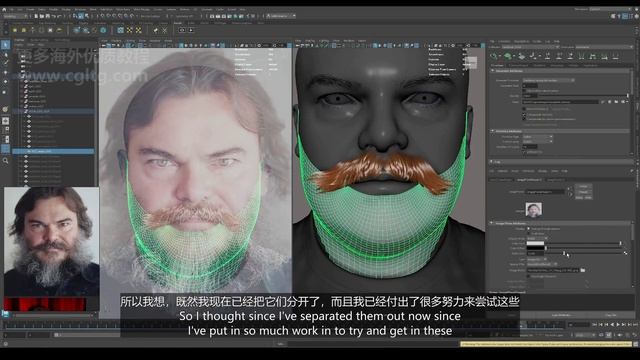640x360 pixels.
Task: Click the Focus button in attribute editor
Action: pos(583,187)
